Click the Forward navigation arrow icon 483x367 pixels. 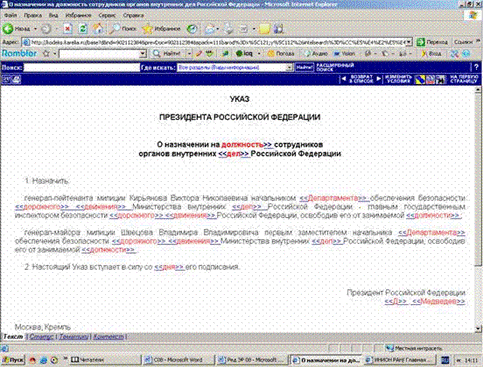point(46,29)
